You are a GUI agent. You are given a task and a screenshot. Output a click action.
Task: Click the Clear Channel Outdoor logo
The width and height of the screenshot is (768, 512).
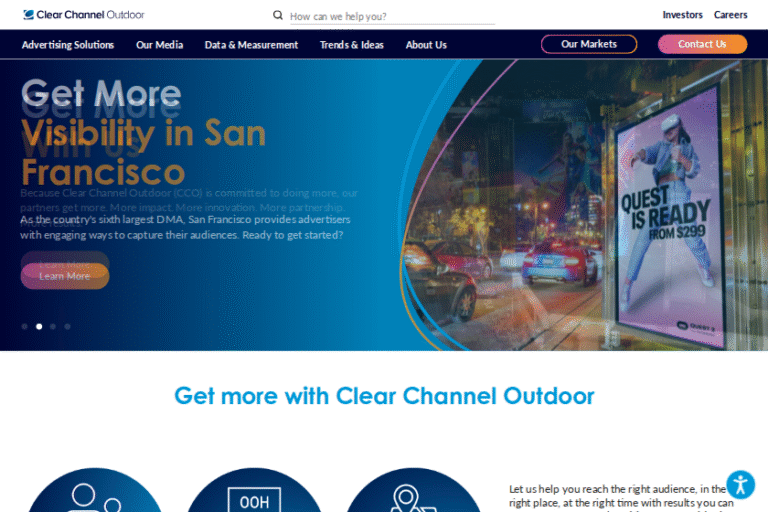(x=84, y=15)
